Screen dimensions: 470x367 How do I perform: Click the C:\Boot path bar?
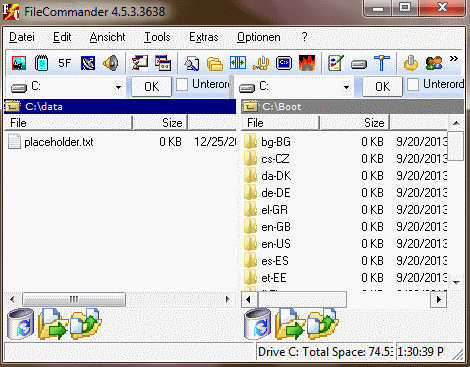pos(352,107)
